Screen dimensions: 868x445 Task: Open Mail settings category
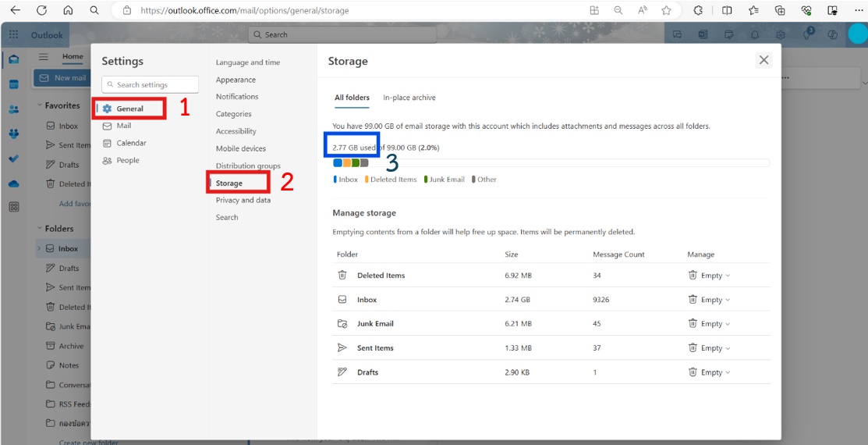123,126
